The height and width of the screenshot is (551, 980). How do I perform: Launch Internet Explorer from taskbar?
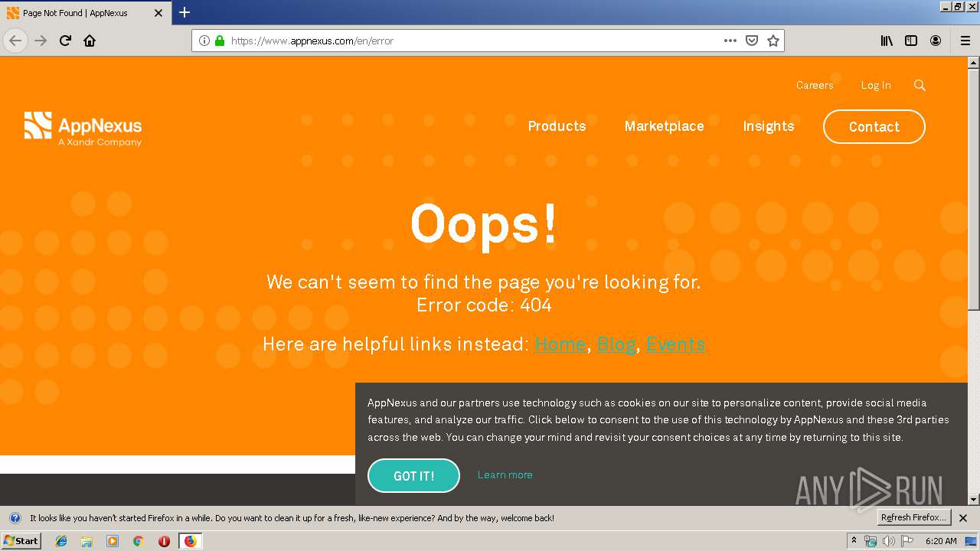[61, 541]
